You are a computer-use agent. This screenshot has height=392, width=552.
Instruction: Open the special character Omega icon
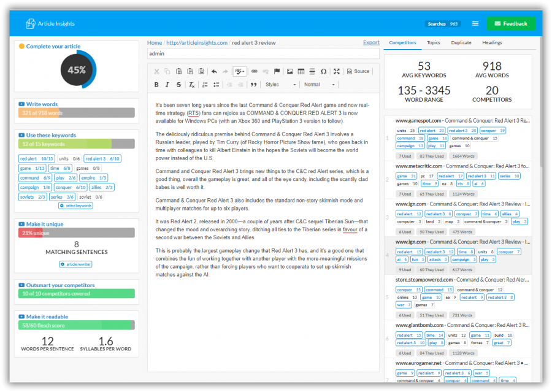[323, 72]
